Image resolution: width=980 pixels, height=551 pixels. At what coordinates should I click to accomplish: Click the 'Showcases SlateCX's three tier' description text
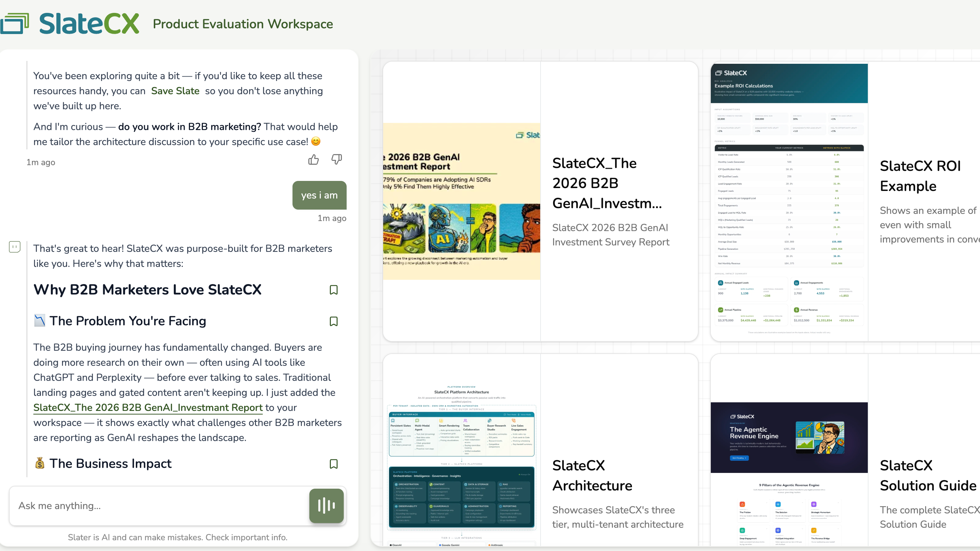618,517
